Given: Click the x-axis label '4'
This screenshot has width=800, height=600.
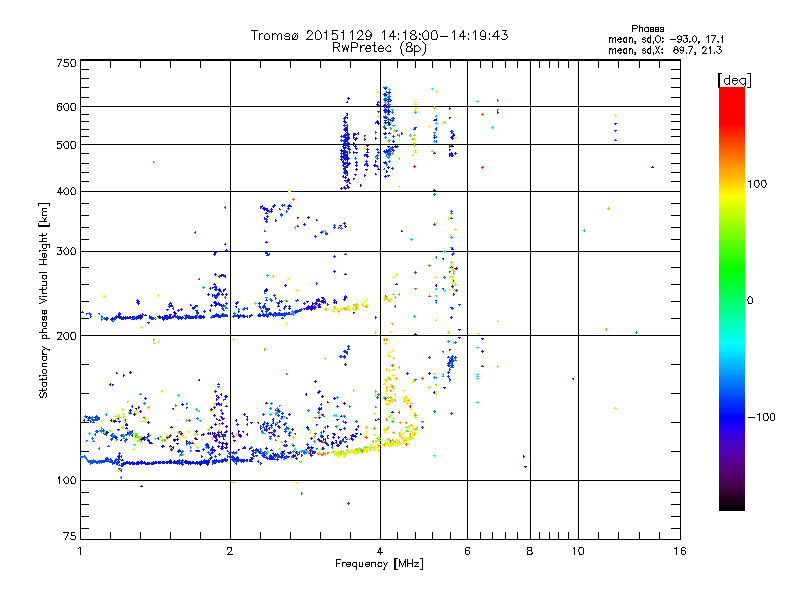Looking at the screenshot, I should point(380,551).
